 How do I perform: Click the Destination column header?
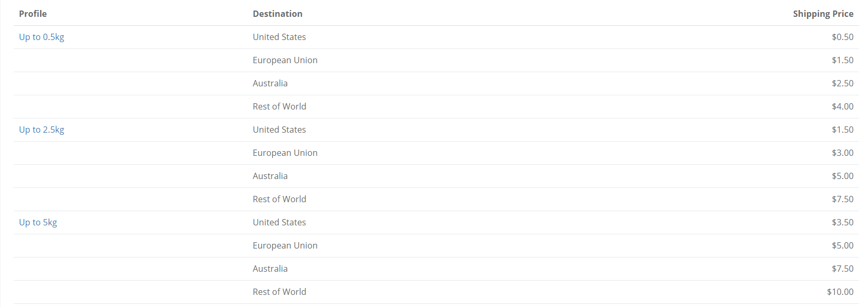[278, 14]
